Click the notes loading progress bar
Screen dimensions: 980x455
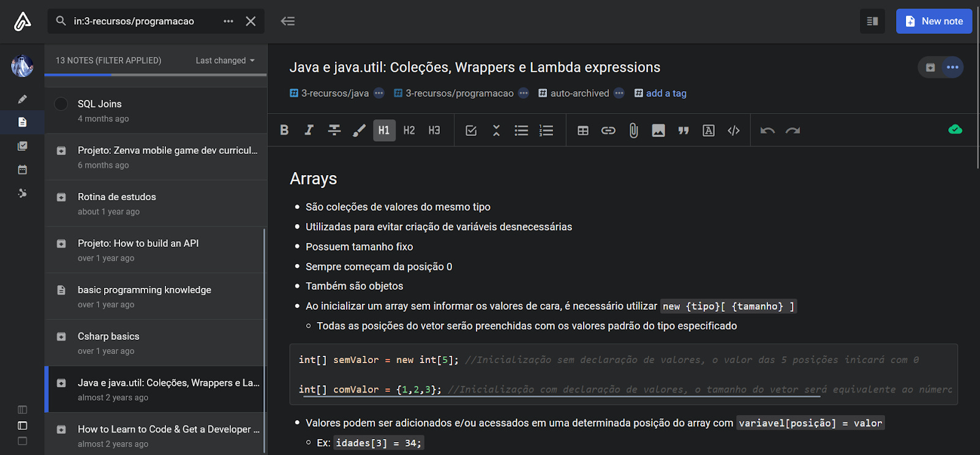156,75
